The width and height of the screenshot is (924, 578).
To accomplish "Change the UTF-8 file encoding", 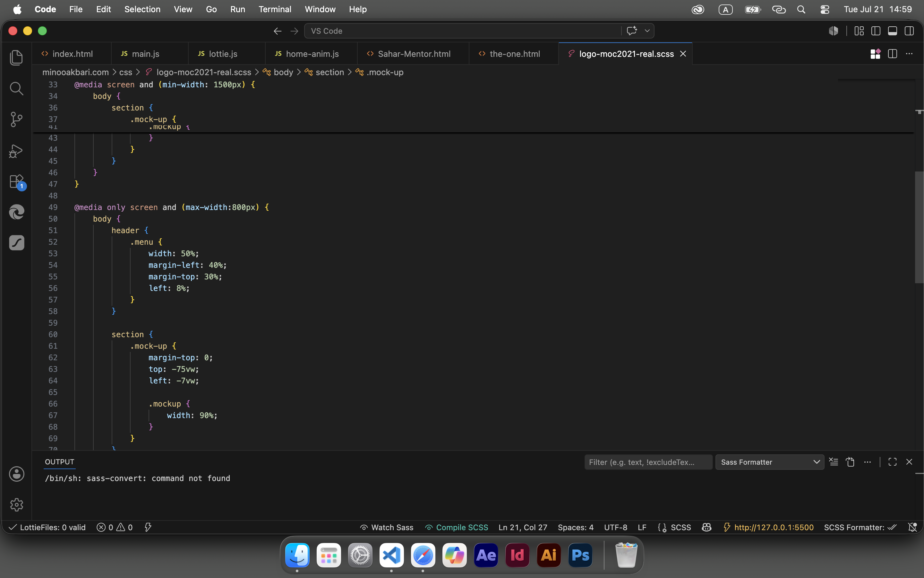I will click(615, 528).
